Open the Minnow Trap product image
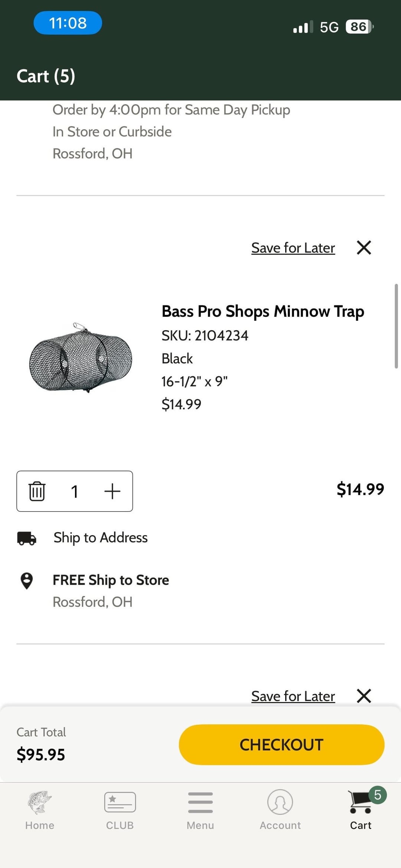Screen dimensions: 401x868 pyautogui.click(x=81, y=357)
